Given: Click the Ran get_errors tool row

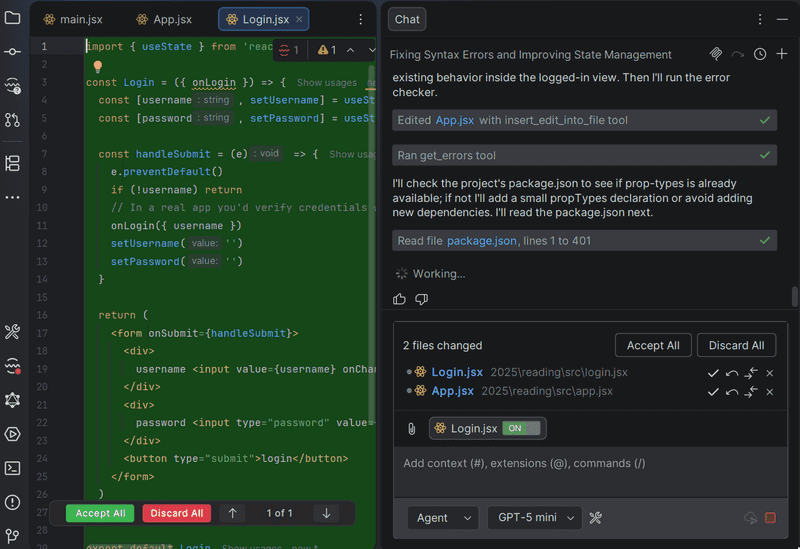Looking at the screenshot, I should (584, 155).
